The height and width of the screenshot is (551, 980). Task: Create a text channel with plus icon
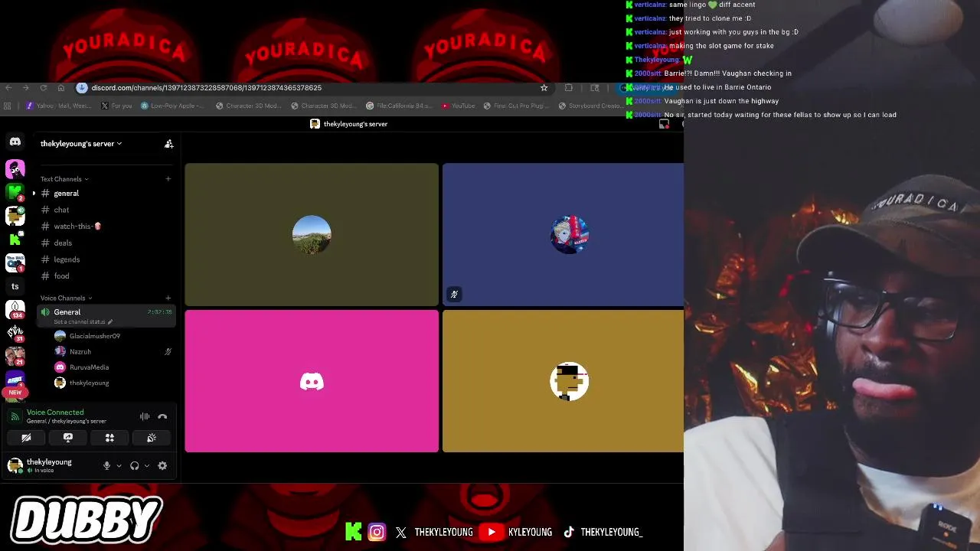tap(168, 179)
